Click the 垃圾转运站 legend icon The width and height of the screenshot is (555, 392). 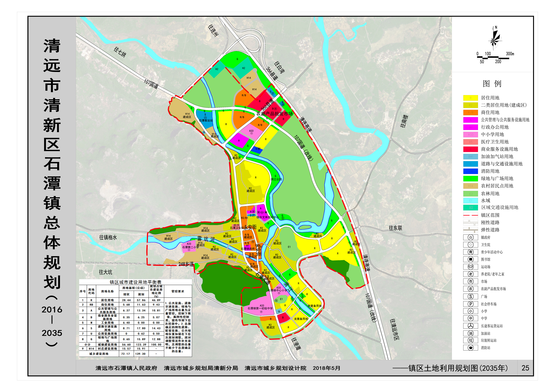tap(470, 340)
